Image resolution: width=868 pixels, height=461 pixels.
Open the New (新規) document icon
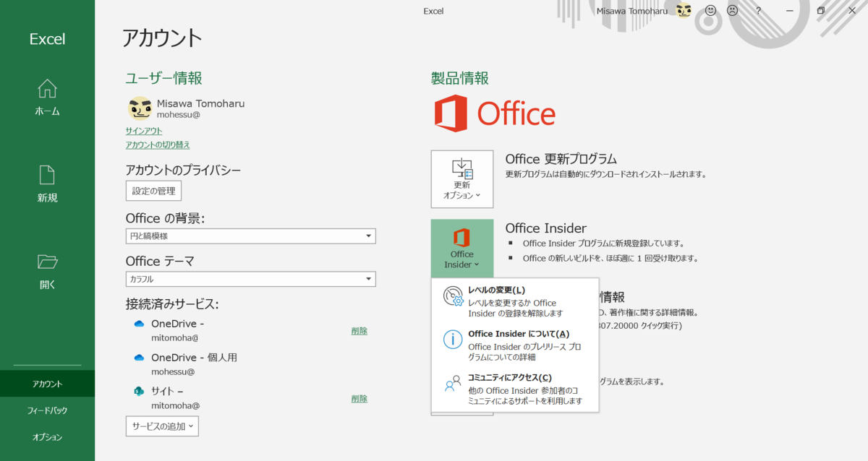tap(47, 176)
